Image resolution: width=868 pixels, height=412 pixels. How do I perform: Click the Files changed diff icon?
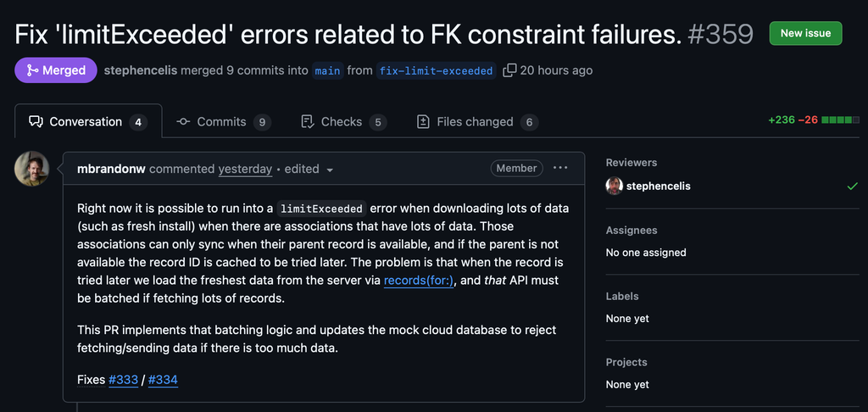coord(424,122)
